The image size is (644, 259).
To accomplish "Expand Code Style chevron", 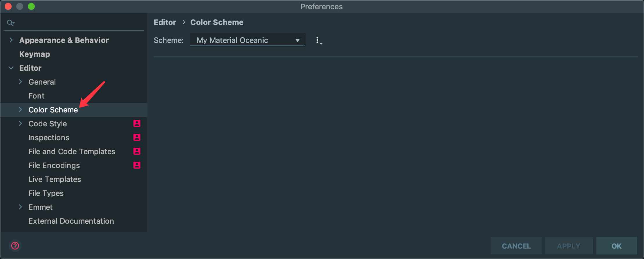I will [x=20, y=123].
